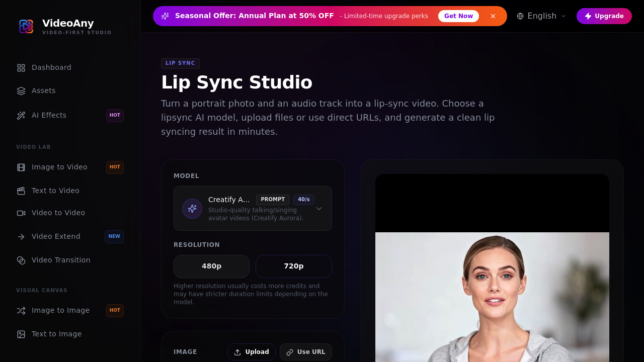Open the Text to Image tool icon
Screen dimensions: 644x362
[x=21, y=334]
